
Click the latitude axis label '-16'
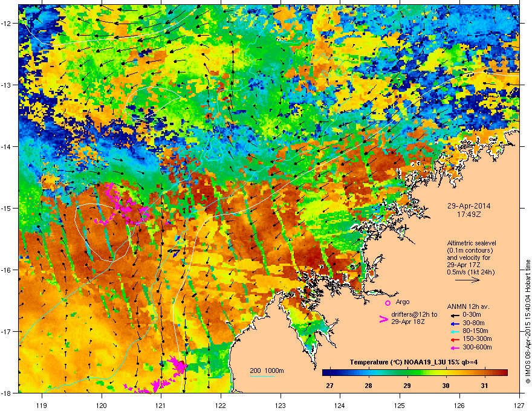click(x=7, y=270)
